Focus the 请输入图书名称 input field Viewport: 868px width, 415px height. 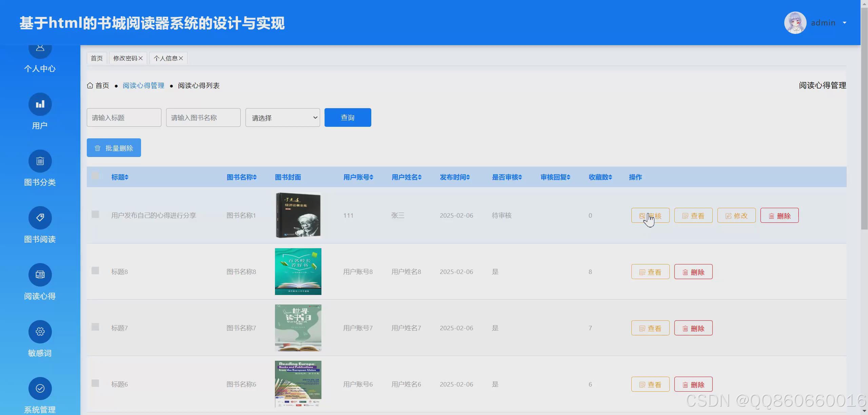tap(203, 118)
